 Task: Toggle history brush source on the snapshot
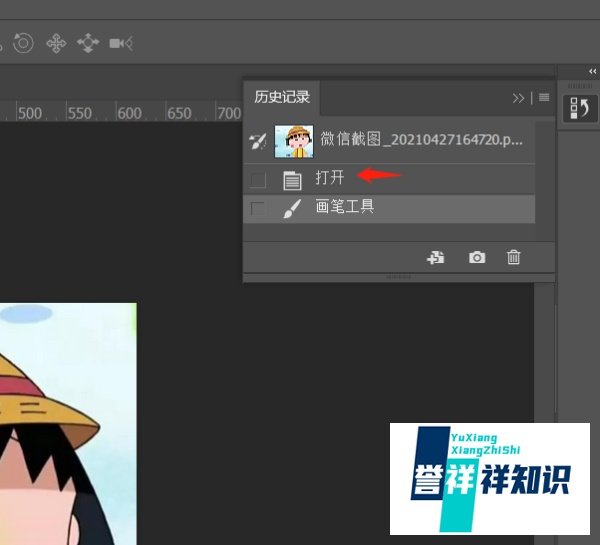pyautogui.click(x=258, y=141)
